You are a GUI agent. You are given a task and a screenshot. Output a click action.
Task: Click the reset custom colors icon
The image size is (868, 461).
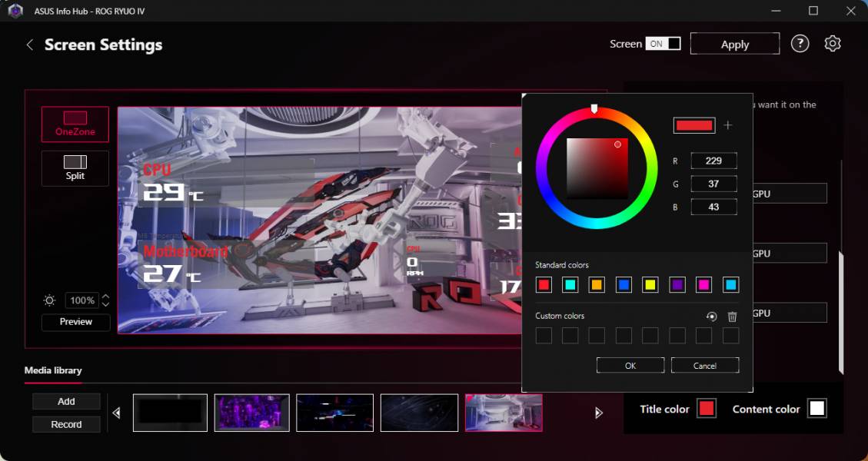click(x=710, y=316)
